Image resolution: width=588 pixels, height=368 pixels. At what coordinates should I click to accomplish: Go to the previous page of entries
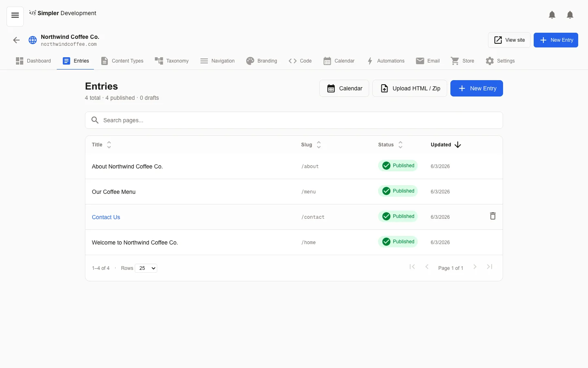427,267
